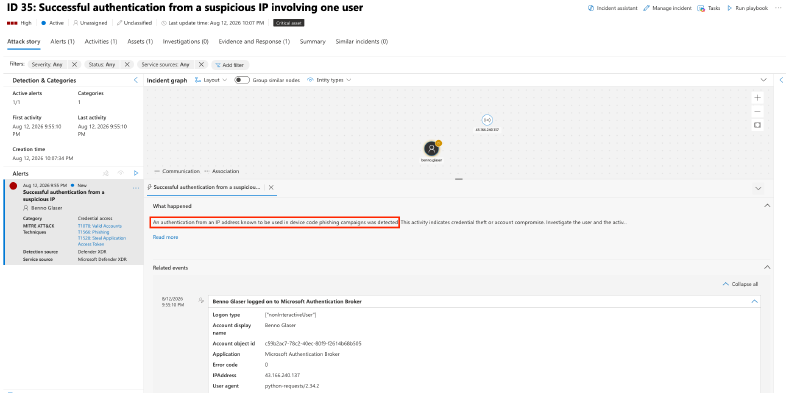Click the Unassigned status label
Image resolution: width=800 pixels, height=393 pixels.
pos(90,23)
